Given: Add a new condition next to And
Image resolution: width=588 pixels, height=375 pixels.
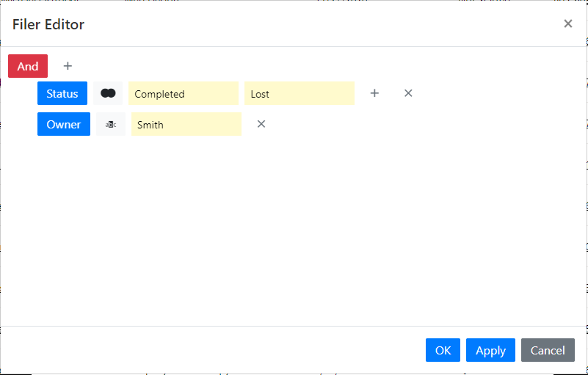Looking at the screenshot, I should click(x=68, y=66).
